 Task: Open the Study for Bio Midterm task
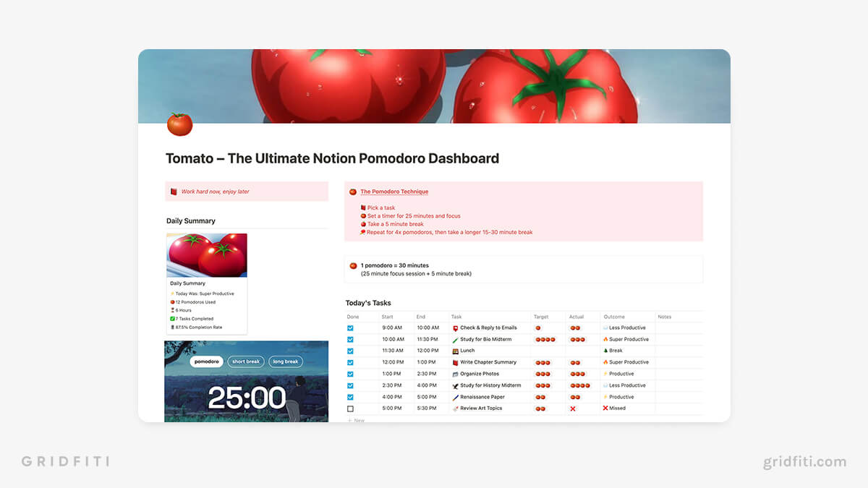point(486,339)
